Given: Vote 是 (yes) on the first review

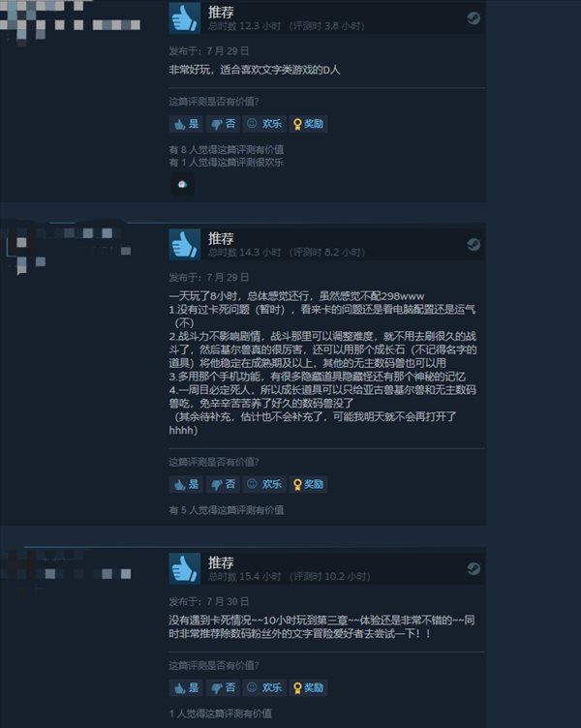Looking at the screenshot, I should click(186, 124).
